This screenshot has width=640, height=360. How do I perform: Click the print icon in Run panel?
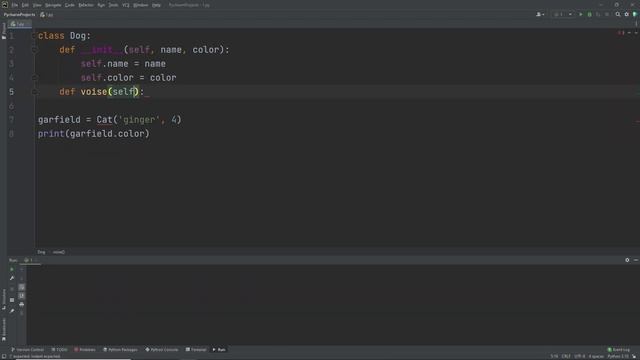click(22, 304)
